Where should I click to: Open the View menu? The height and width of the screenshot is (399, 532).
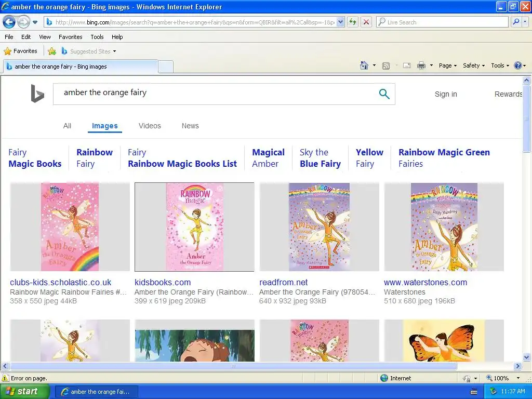pyautogui.click(x=45, y=37)
